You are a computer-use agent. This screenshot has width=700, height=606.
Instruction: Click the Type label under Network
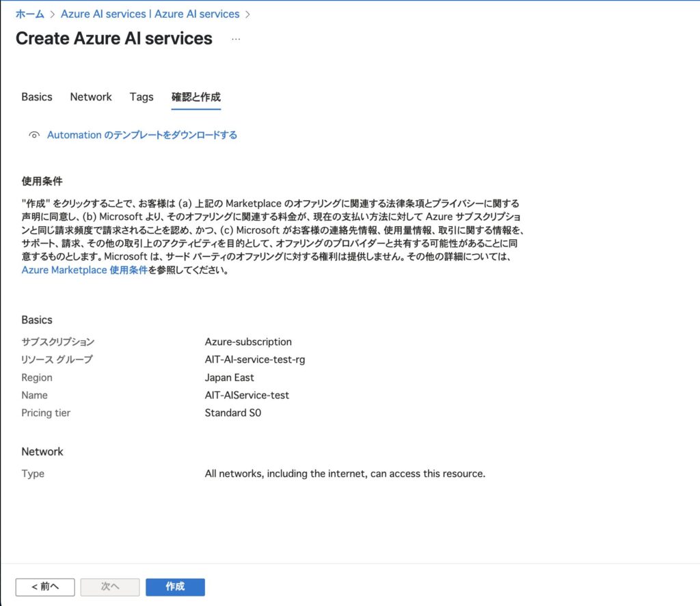pos(33,473)
